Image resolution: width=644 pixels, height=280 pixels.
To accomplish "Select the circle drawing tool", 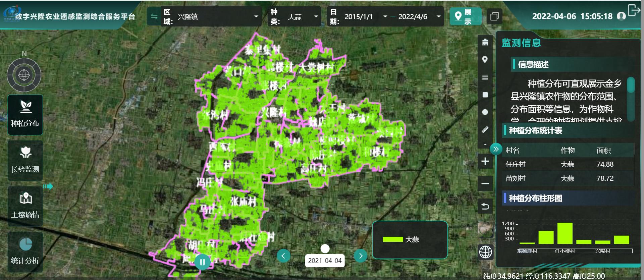I will (x=485, y=112).
